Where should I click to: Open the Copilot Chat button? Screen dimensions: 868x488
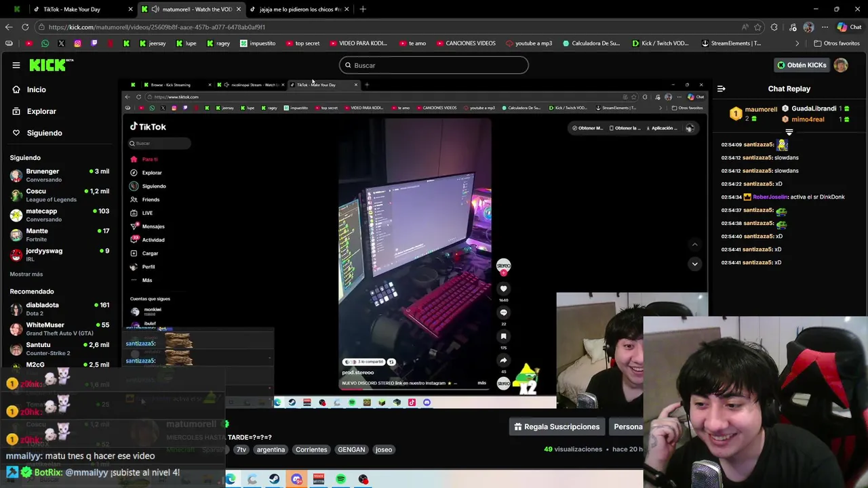pos(849,27)
